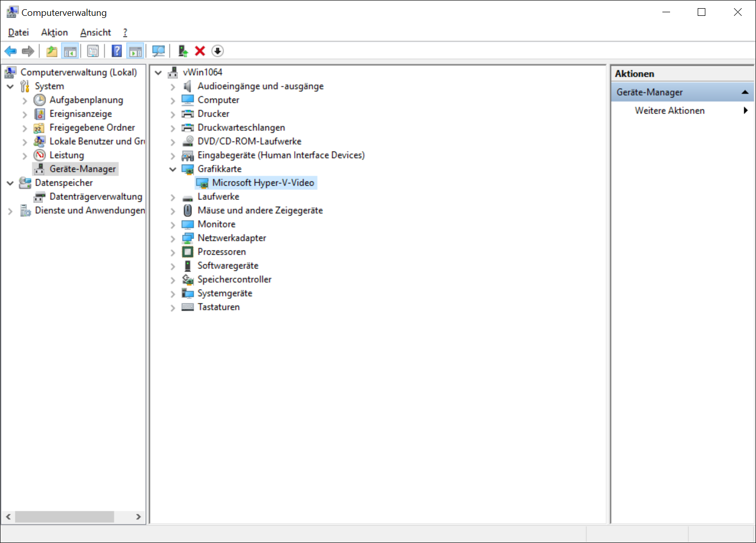Click the Microsoft Hyper-V-Video adapter icon
The width and height of the screenshot is (756, 543).
(203, 183)
